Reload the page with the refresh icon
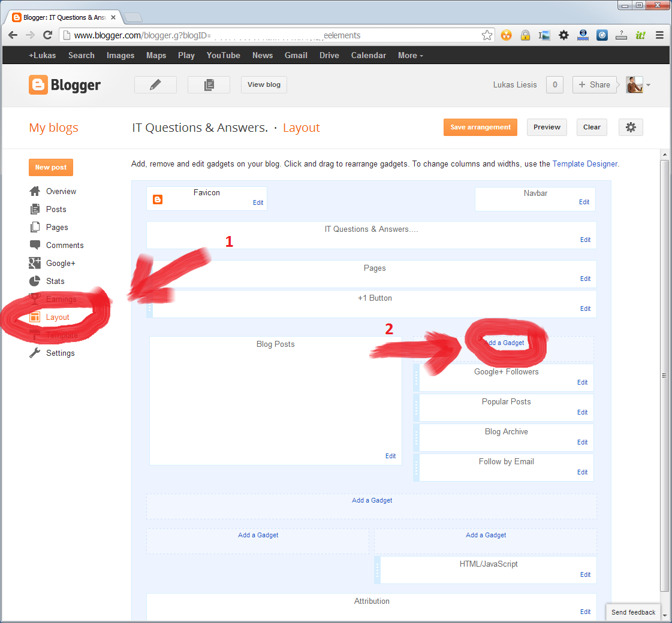672x623 pixels. 47,35
